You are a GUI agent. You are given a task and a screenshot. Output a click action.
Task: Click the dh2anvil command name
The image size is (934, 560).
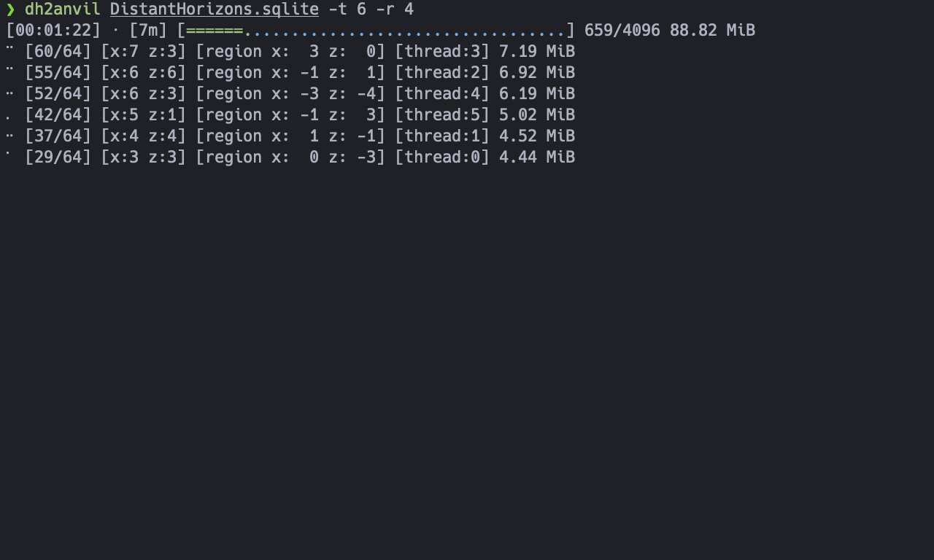coord(62,9)
